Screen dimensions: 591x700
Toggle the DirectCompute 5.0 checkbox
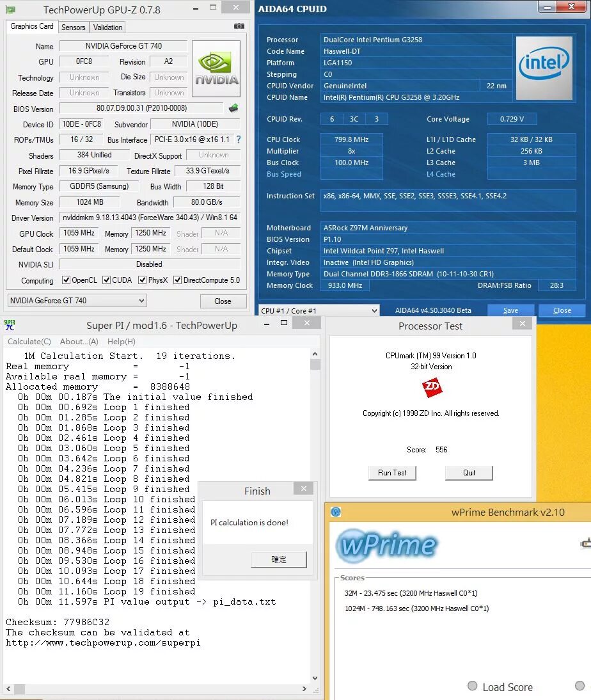pos(177,280)
